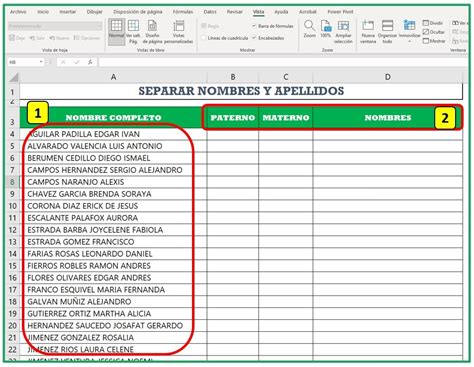The width and height of the screenshot is (474, 367).
Task: Switch to the Inicio tab
Action: 43,12
